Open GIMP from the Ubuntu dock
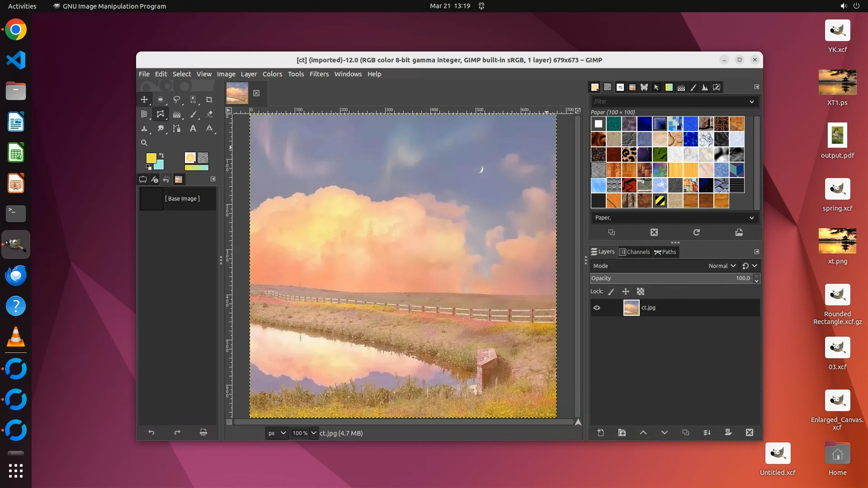 [x=16, y=244]
